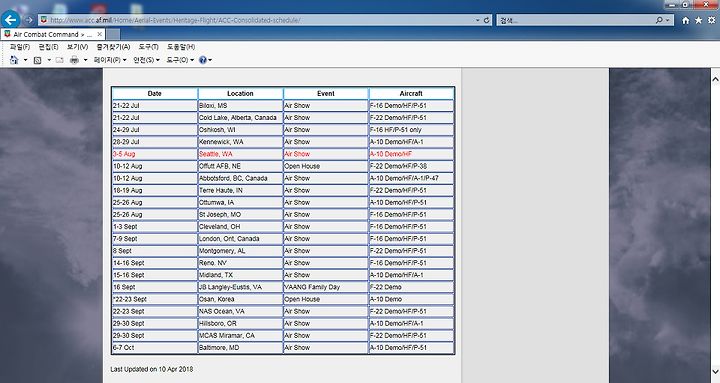The width and height of the screenshot is (720, 383).
Task: Go to the Home page icon
Action: click(x=686, y=20)
